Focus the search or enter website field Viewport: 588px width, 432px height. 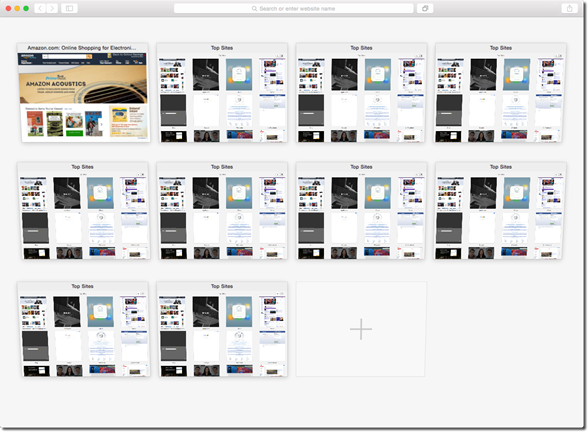coord(294,8)
